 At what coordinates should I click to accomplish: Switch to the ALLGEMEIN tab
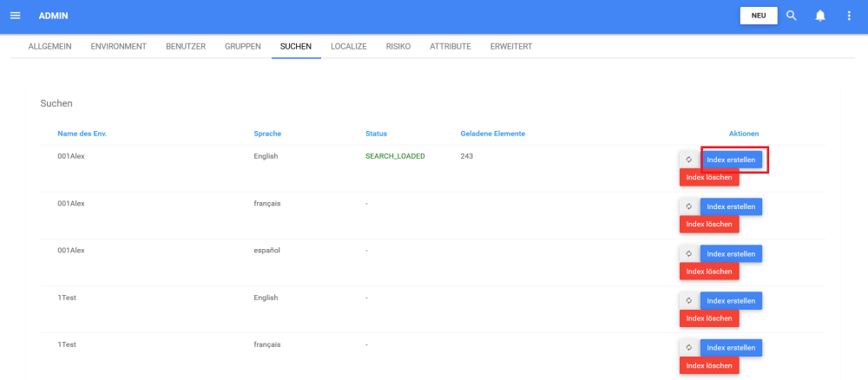[x=49, y=47]
